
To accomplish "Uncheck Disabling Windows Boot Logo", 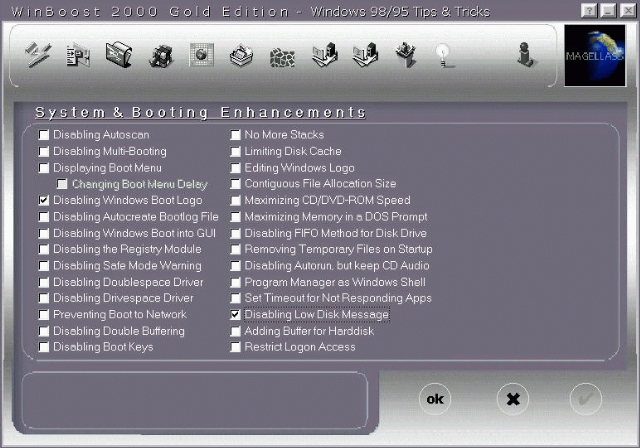I will (x=44, y=200).
